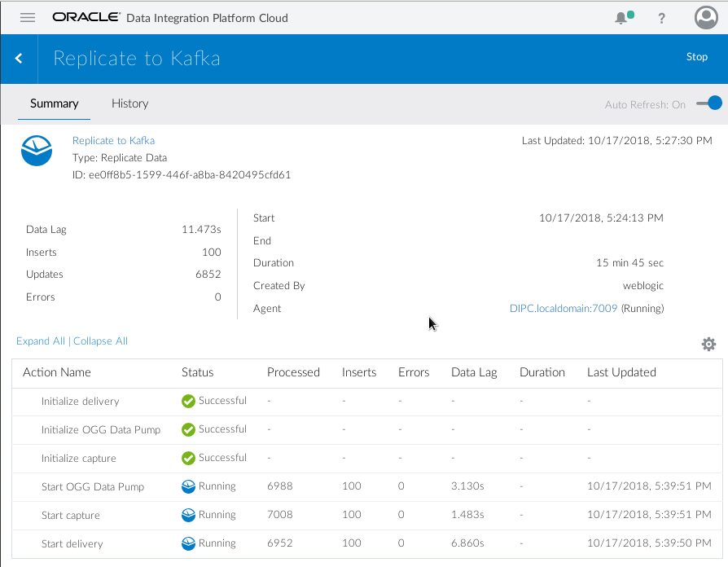Screen dimensions: 728x567
Task: Collapse All action rows
Action: (100, 341)
